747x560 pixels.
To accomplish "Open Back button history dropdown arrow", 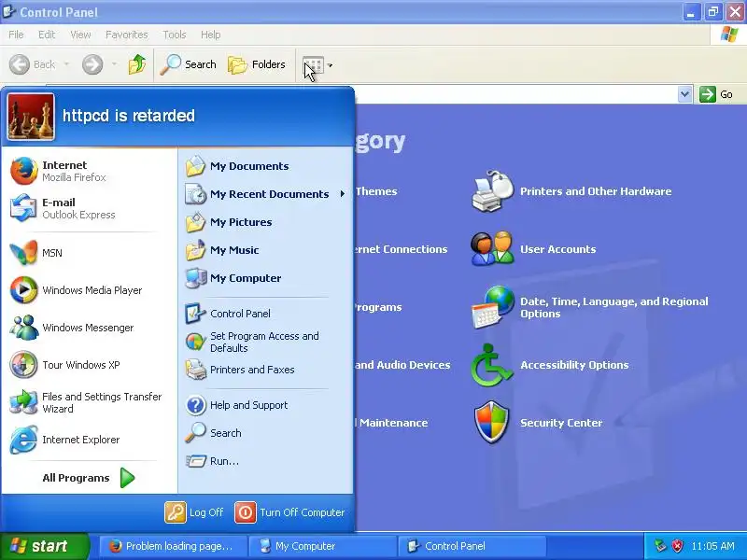I will tap(66, 64).
